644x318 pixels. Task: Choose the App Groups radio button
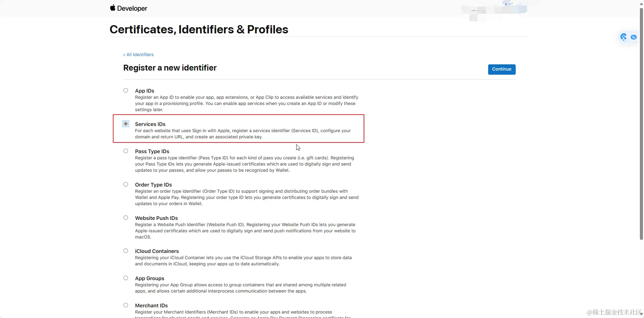pos(126,278)
